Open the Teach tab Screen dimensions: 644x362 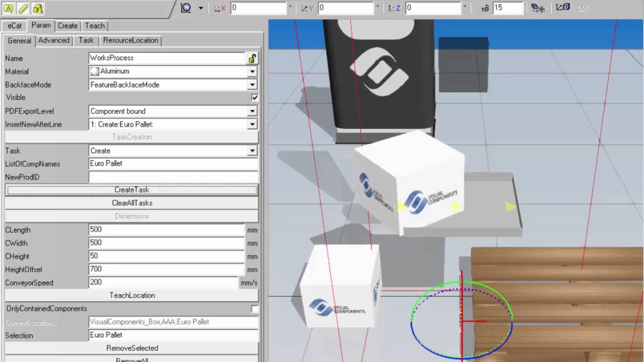(95, 26)
